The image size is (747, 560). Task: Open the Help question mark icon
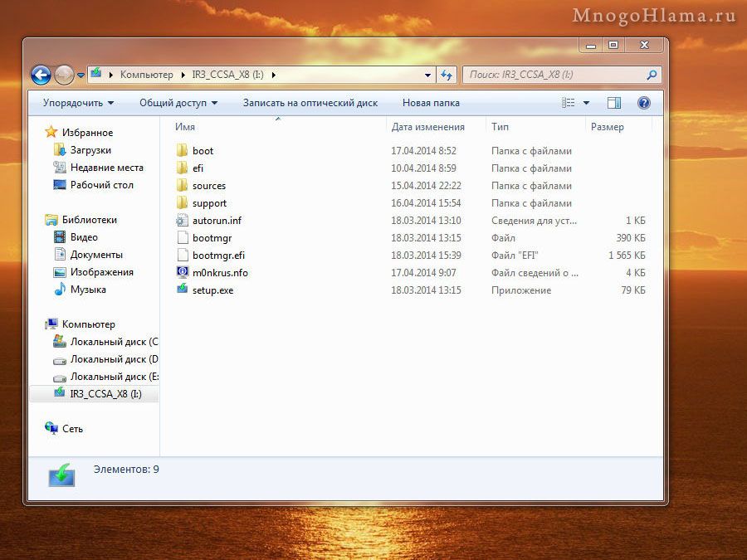click(x=643, y=103)
